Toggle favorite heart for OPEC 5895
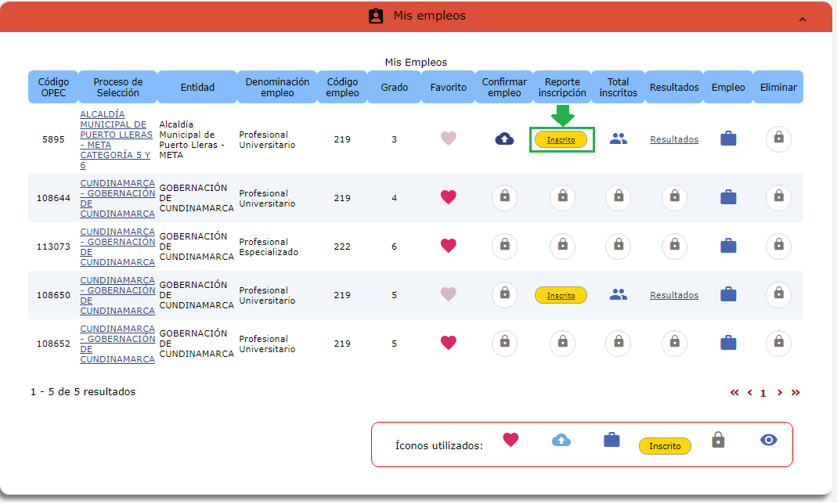This screenshot has height=504, width=837. coord(448,139)
